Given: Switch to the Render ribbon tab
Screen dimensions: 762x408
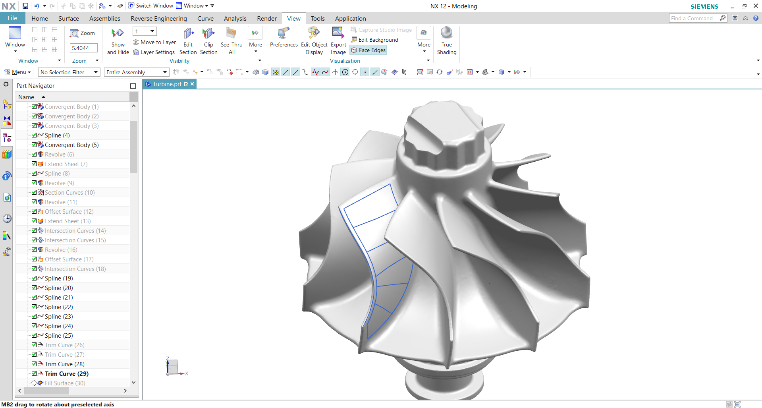Looking at the screenshot, I should (x=266, y=18).
